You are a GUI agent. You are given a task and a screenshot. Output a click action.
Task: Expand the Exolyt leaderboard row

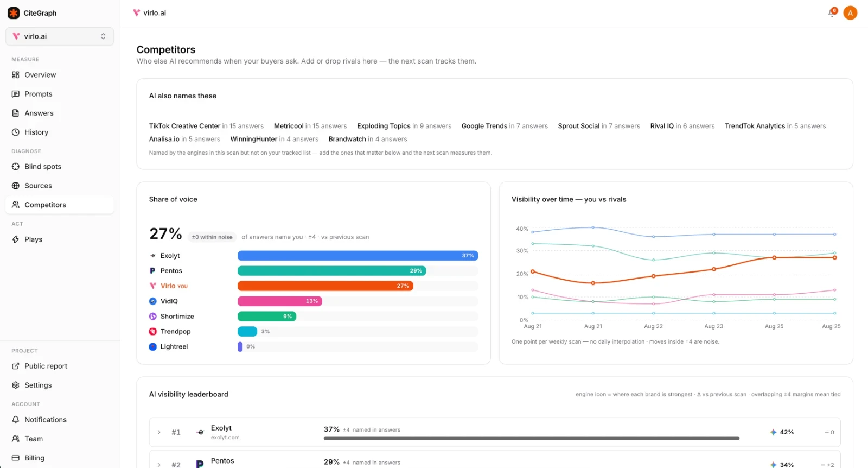coord(159,432)
